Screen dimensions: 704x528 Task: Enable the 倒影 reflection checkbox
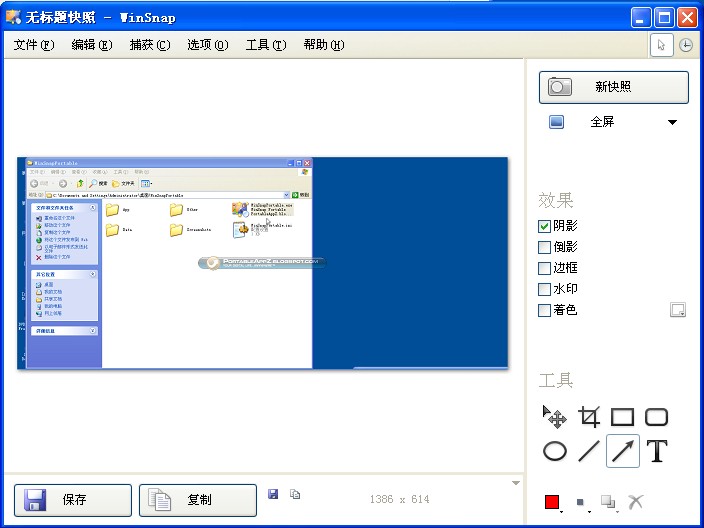[545, 247]
